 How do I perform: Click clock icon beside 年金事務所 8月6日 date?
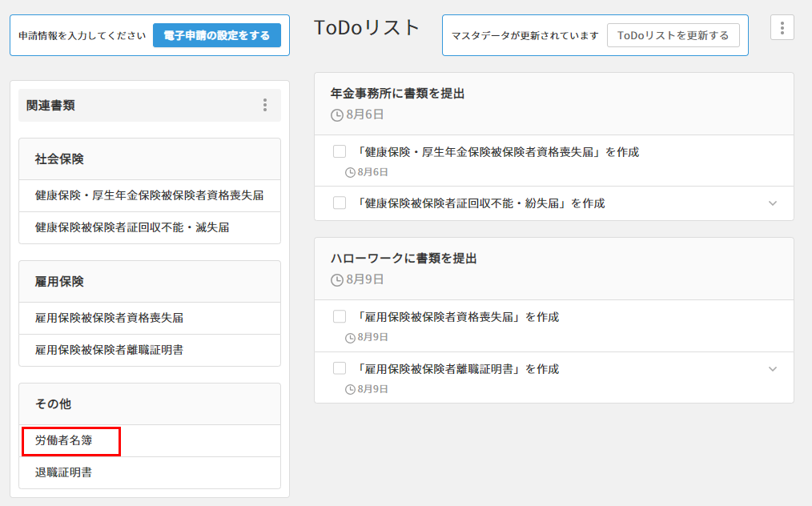(x=337, y=115)
